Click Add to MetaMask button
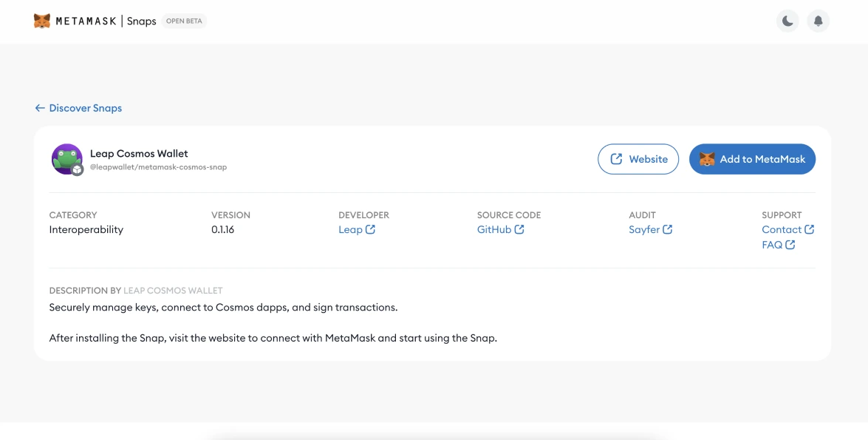 point(752,159)
